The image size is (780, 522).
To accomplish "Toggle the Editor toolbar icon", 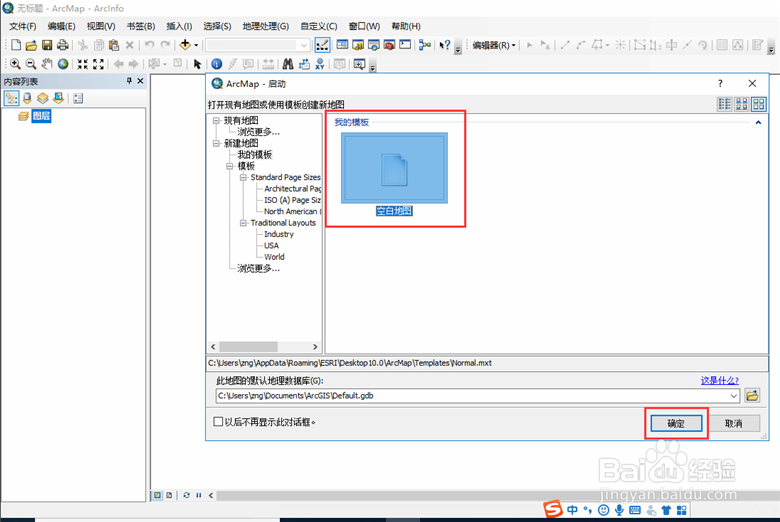I will click(322, 45).
